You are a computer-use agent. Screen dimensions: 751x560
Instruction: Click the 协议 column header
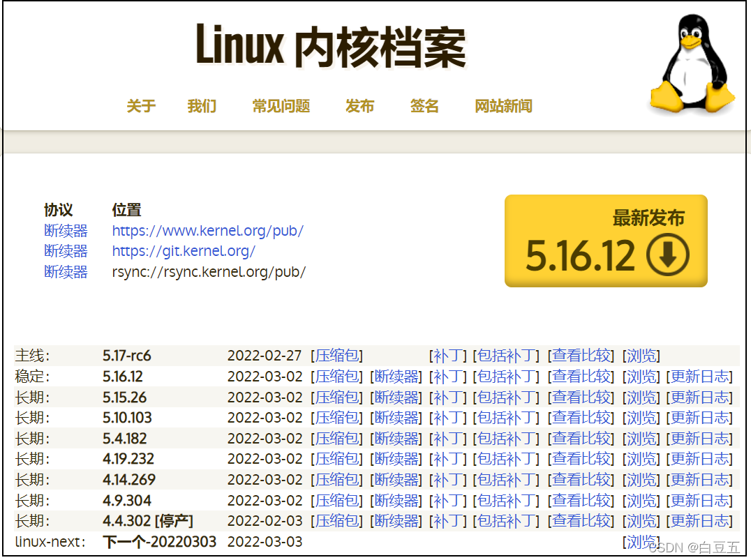point(59,210)
